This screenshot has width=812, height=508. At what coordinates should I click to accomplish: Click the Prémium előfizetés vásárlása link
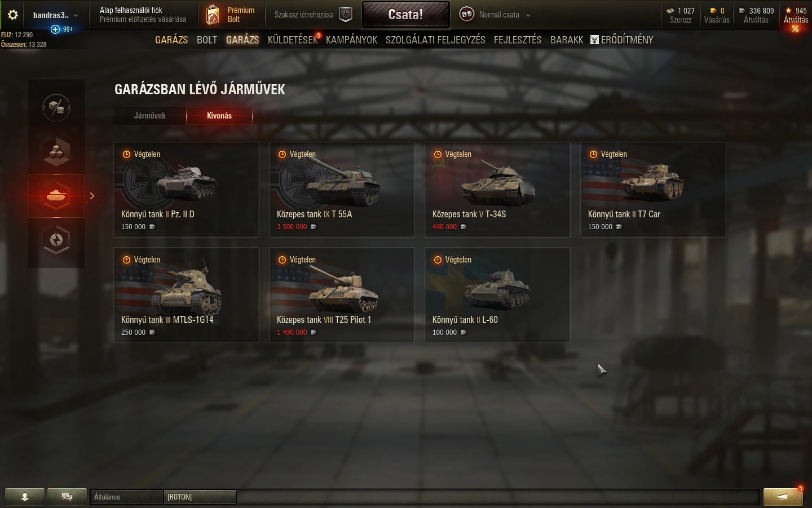click(x=143, y=19)
